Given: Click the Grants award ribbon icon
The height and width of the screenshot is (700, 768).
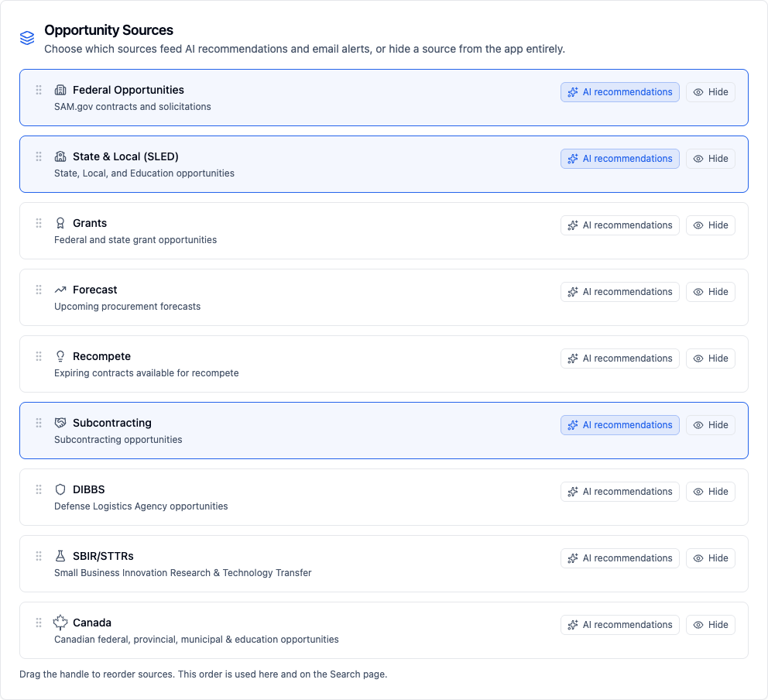Looking at the screenshot, I should coord(60,223).
